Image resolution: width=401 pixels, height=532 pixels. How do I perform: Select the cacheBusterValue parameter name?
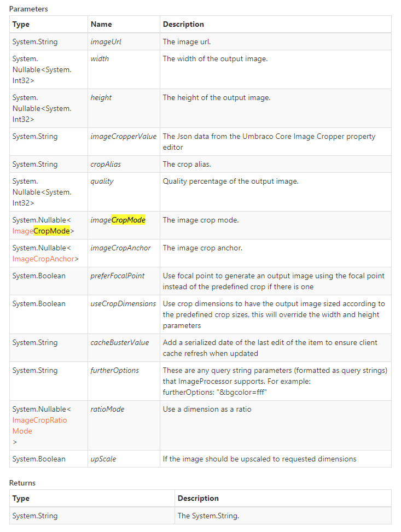pyautogui.click(x=120, y=342)
